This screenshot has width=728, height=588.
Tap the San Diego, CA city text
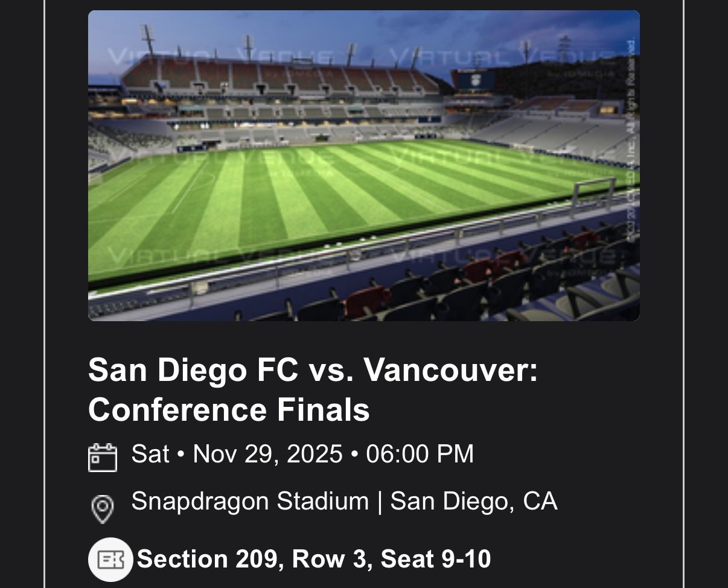[474, 501]
